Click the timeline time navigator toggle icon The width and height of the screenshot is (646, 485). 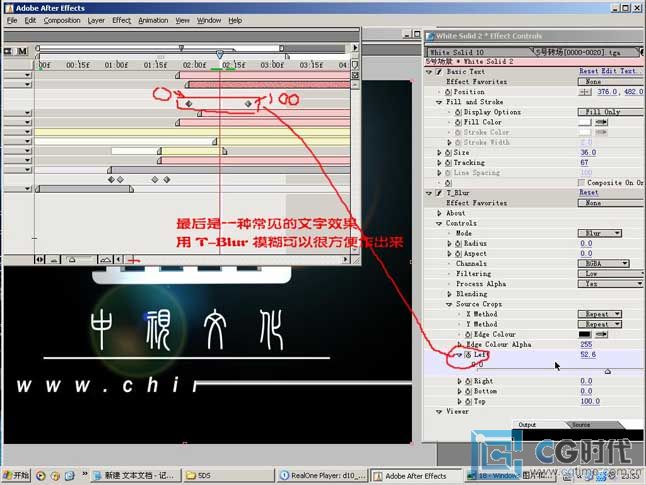tap(40, 260)
